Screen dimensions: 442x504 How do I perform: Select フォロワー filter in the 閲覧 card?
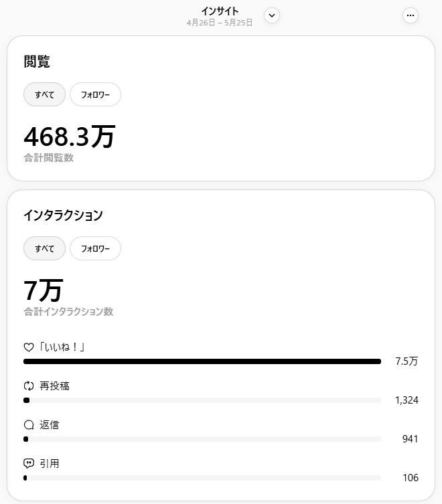pos(95,94)
